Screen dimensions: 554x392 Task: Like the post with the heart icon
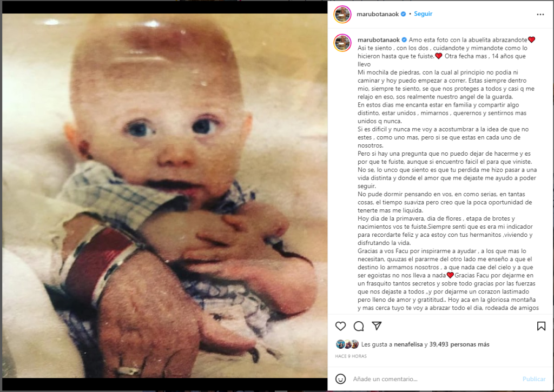340,326
